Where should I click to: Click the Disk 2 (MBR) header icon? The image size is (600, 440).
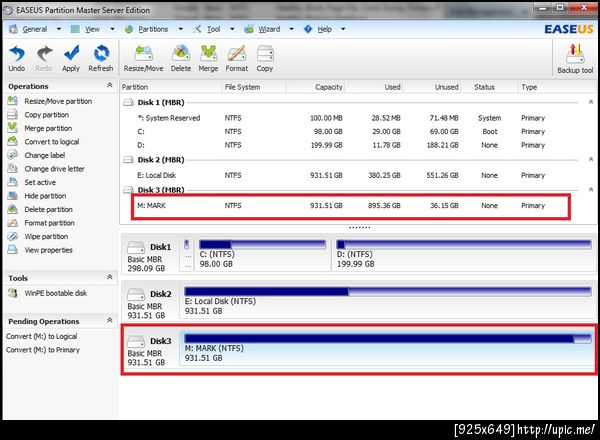tap(128, 160)
